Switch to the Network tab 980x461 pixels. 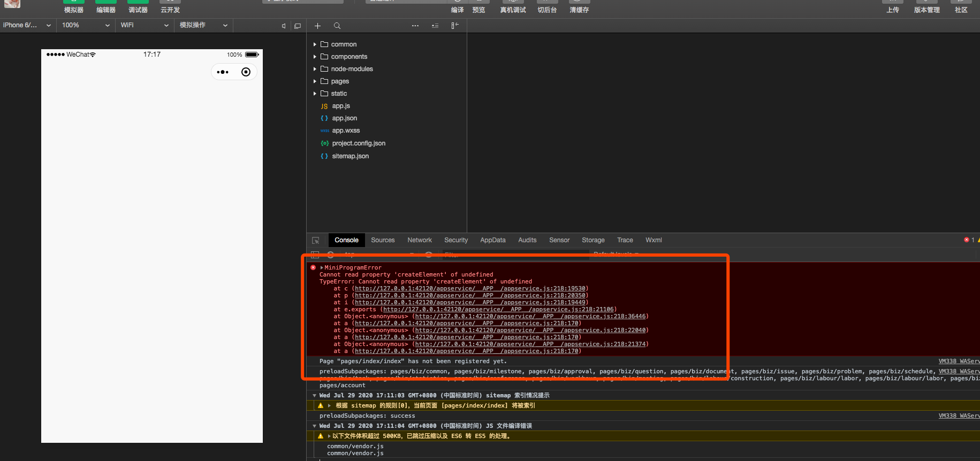point(419,240)
